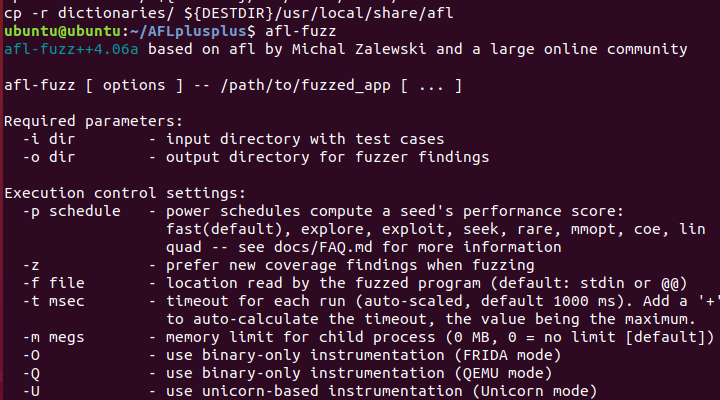Click the -f file option
Image resolution: width=720 pixels, height=400 pixels.
point(54,283)
